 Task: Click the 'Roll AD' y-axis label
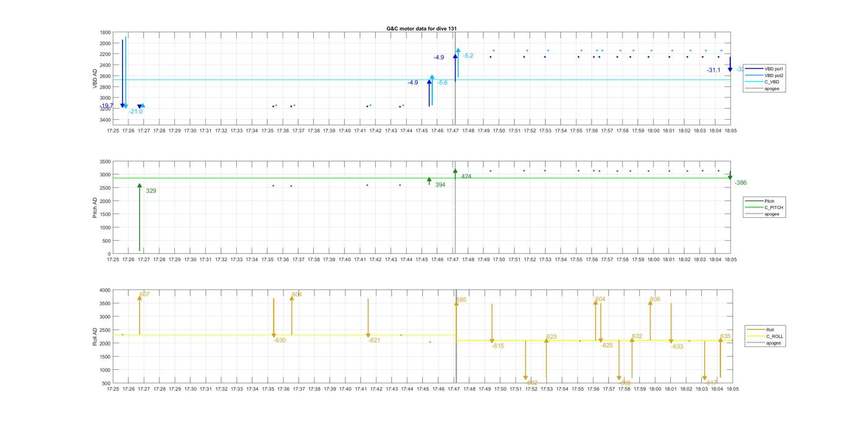pos(95,336)
